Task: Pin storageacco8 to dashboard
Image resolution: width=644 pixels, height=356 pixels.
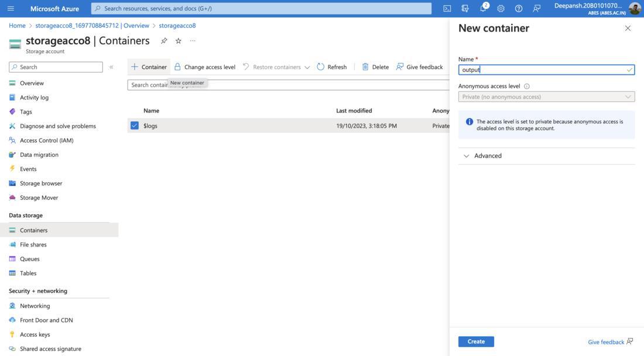Action: point(164,40)
